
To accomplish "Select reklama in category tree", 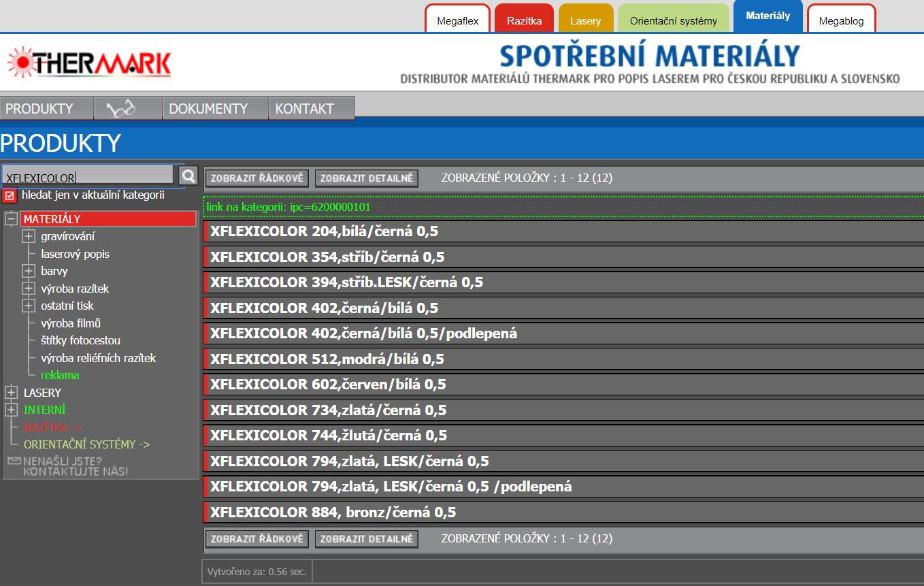I will click(60, 375).
